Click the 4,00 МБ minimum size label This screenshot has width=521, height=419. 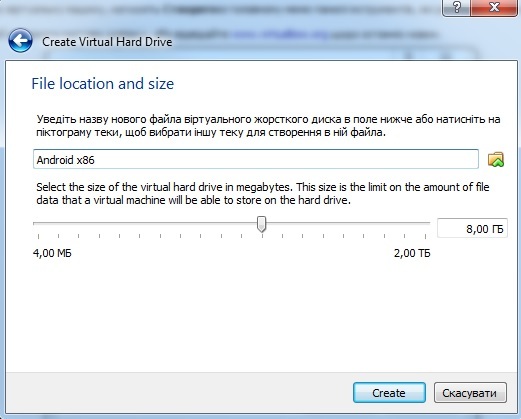tap(52, 253)
